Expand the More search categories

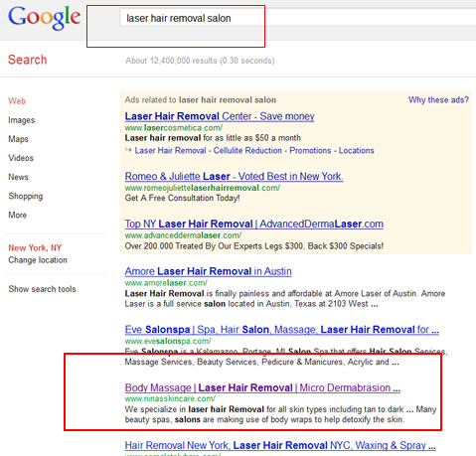pos(18,216)
